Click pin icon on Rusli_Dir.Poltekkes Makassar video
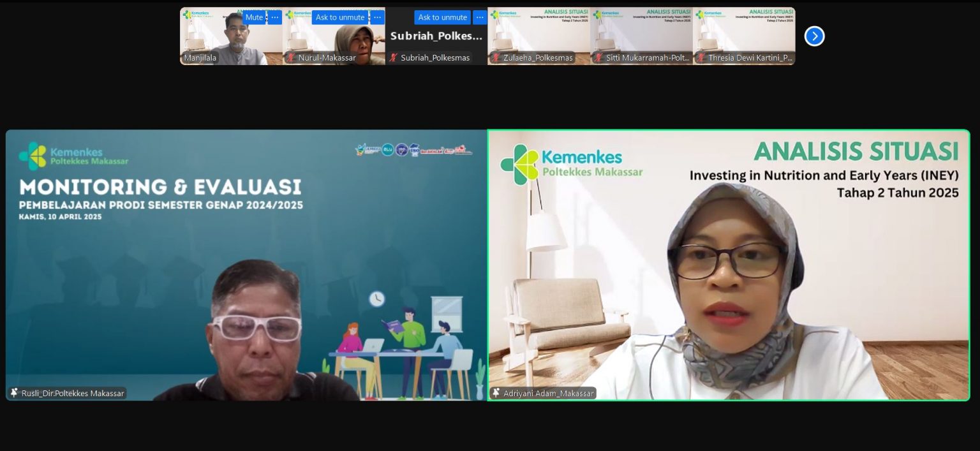 pos(14,393)
